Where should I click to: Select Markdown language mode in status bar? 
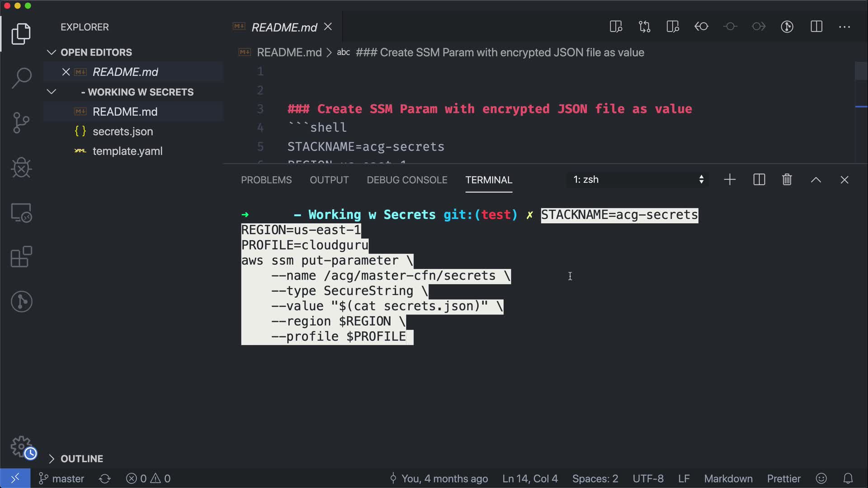coord(728,479)
